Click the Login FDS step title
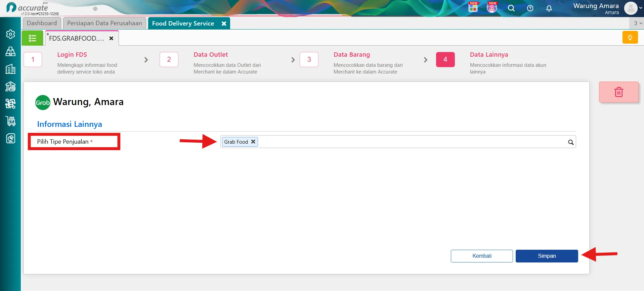 pos(72,55)
